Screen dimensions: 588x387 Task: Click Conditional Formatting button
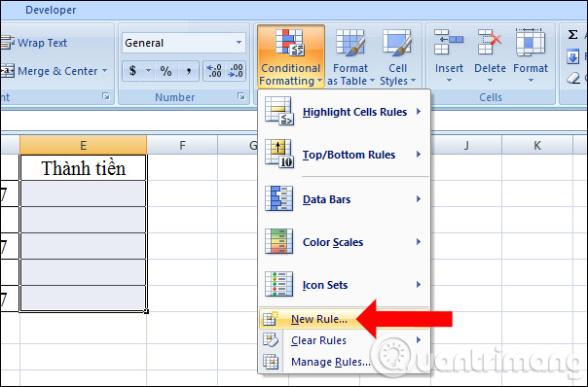pos(291,56)
